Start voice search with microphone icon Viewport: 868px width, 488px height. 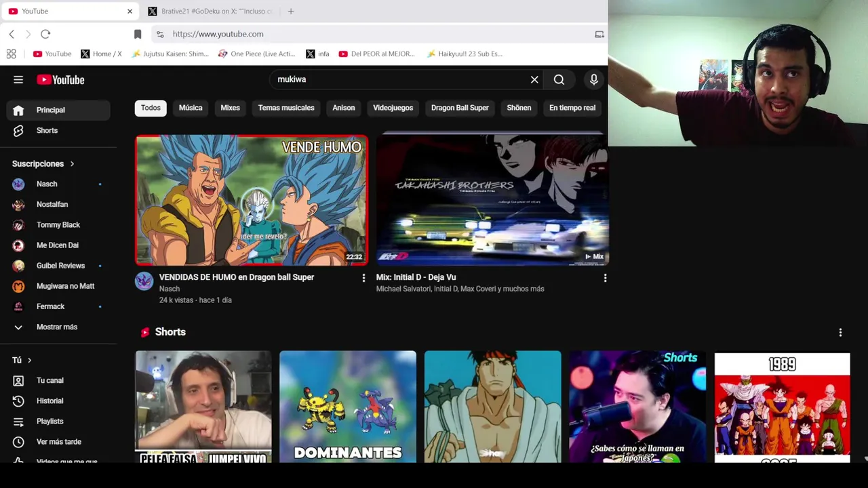593,80
